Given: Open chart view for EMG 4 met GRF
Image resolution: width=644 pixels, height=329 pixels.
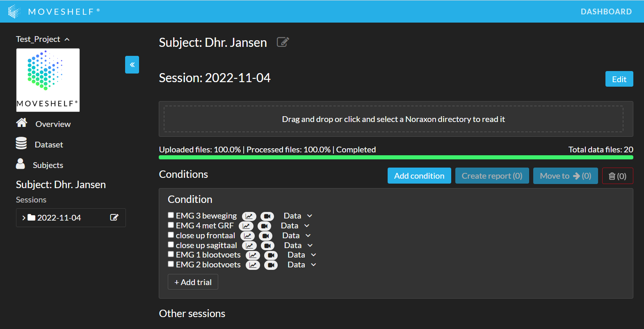Looking at the screenshot, I should coord(246,226).
